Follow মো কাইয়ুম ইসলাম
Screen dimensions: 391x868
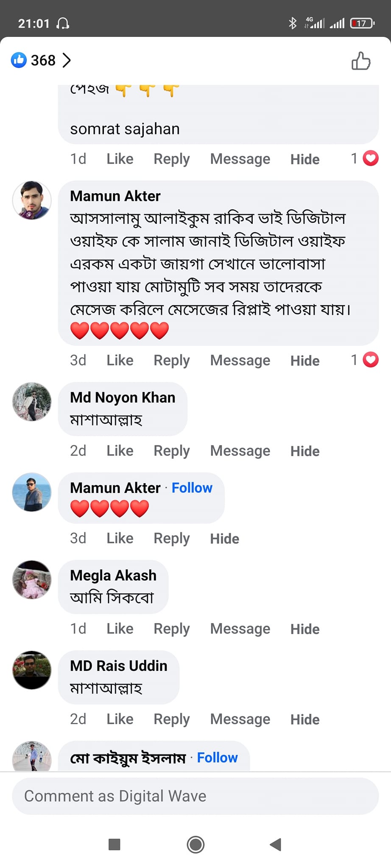217,757
